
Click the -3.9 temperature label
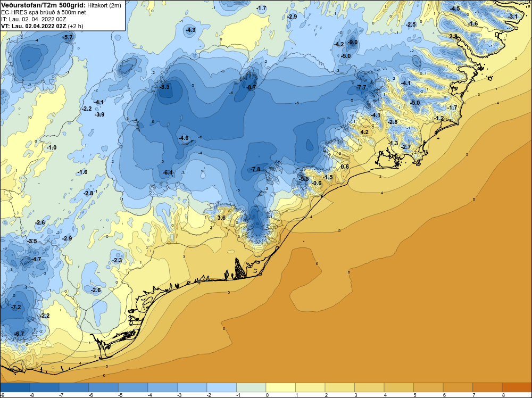(x=99, y=114)
